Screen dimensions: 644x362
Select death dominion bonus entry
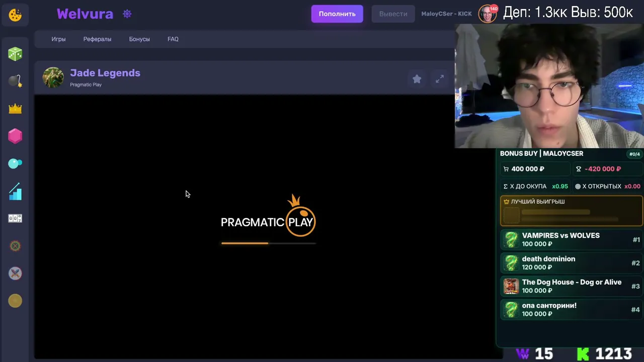572,263
